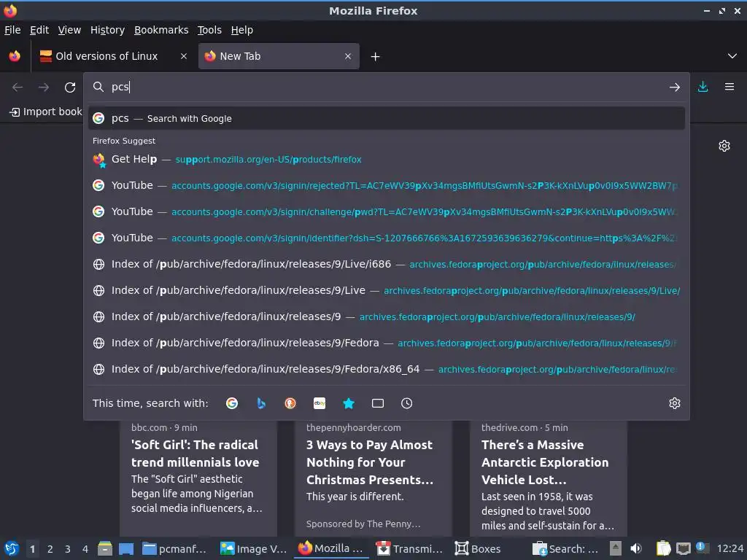Screen dimensions: 747x560
Task: Open the Firefox hamburger application menu
Action: (729, 87)
